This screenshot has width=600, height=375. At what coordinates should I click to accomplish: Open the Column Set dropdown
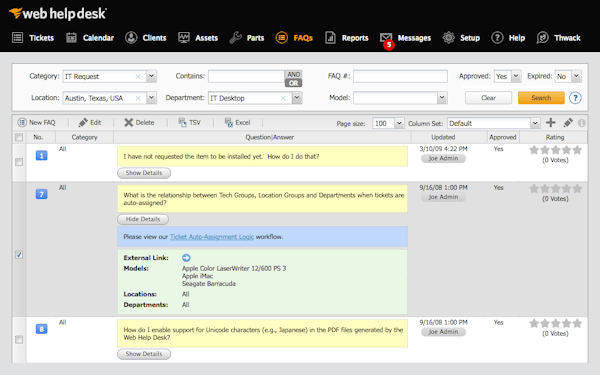pos(535,123)
